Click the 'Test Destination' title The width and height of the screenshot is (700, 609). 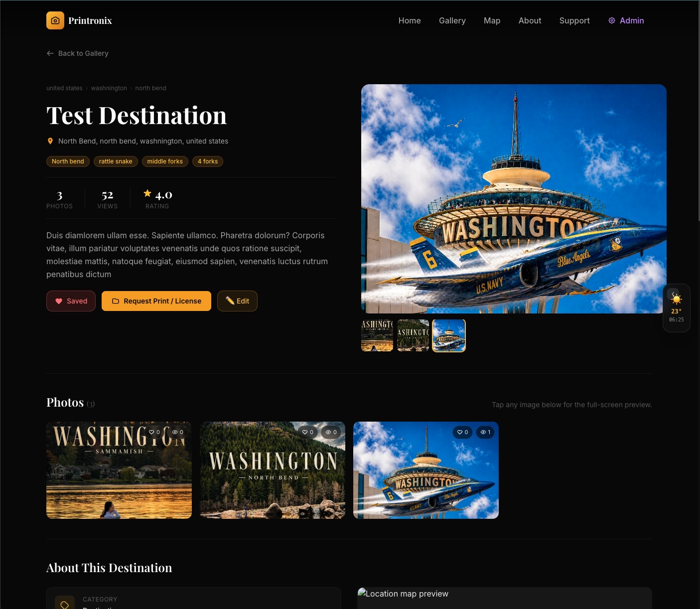click(137, 116)
